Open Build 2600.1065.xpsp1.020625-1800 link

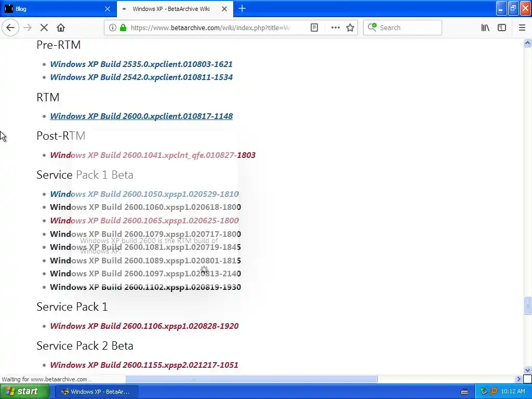[144, 220]
